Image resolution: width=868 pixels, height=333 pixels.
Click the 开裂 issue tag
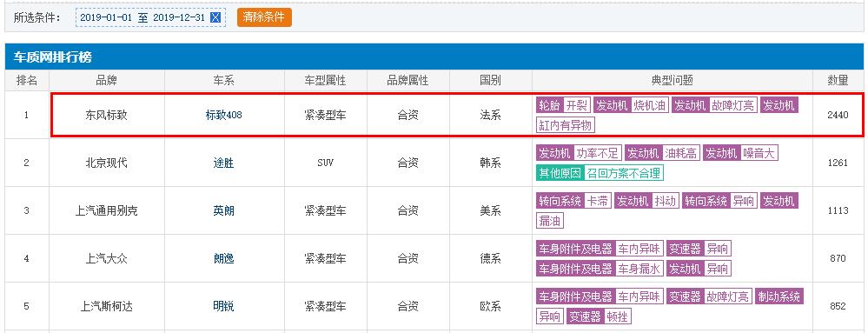click(576, 105)
